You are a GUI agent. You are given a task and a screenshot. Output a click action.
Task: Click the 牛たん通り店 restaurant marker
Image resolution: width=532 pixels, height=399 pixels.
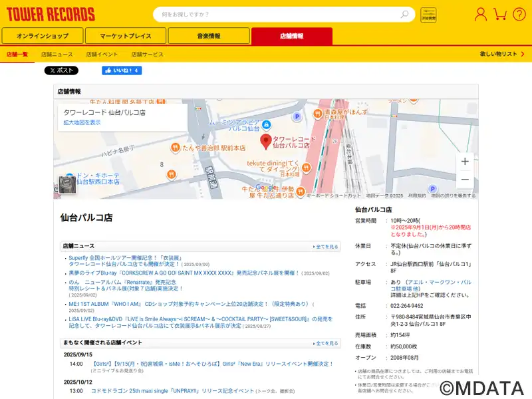click(300, 192)
